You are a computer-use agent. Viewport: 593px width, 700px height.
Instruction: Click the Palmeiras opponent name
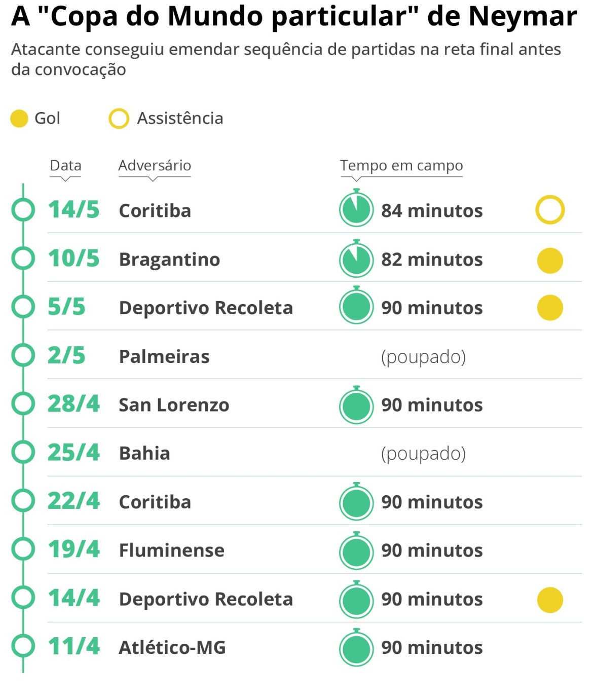pos(164,356)
